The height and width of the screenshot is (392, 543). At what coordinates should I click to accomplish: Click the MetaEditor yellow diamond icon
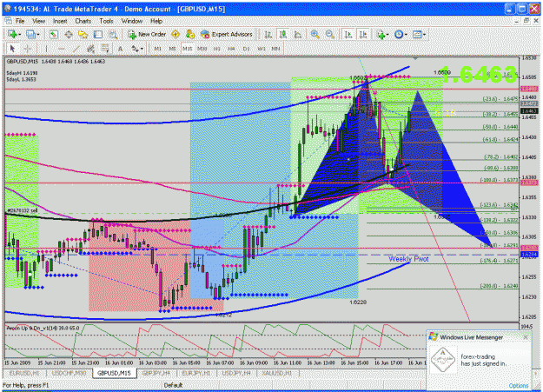pyautogui.click(x=175, y=34)
